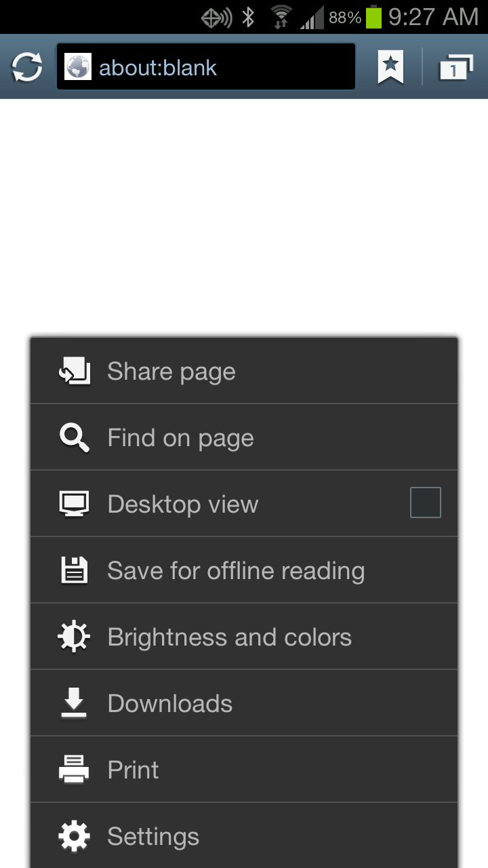Tap the Bluetooth status icon
This screenshot has width=488, height=868.
click(249, 17)
